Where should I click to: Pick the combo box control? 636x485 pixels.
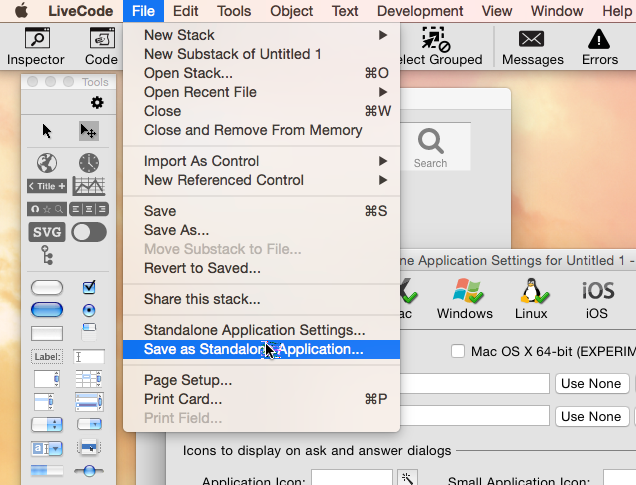pos(47,448)
